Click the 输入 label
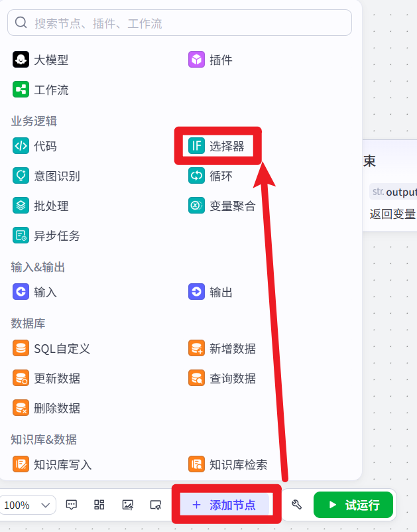This screenshot has height=532, width=417. coord(46,292)
